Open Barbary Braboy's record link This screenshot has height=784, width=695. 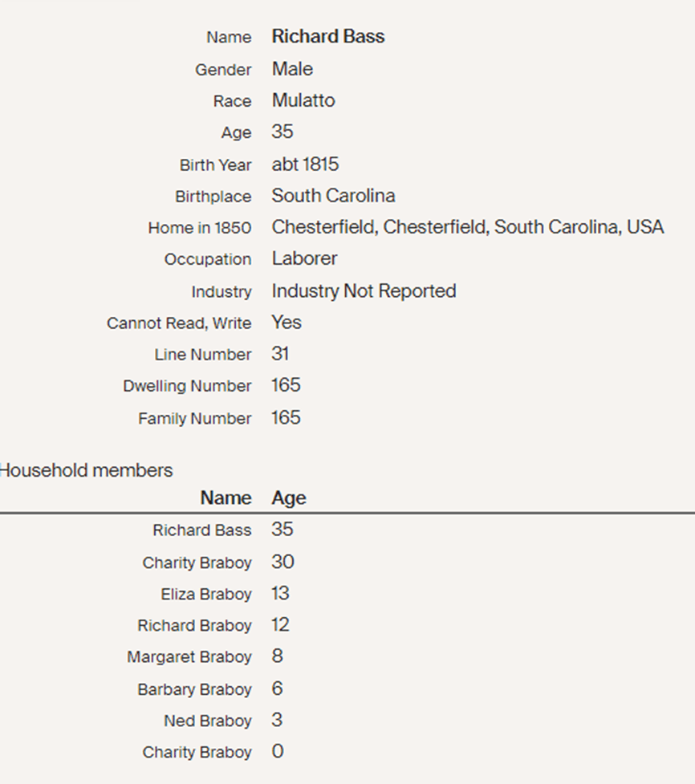[x=194, y=689]
